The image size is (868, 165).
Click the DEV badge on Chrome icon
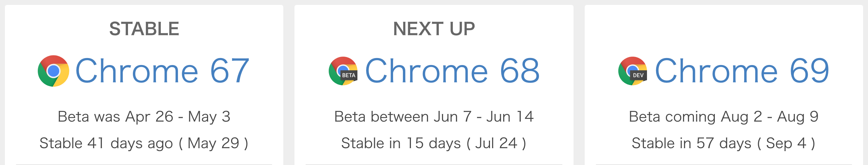pyautogui.click(x=638, y=75)
